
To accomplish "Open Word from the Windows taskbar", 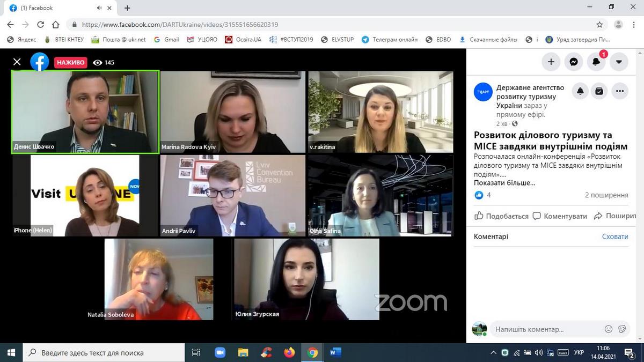I will pos(335,352).
